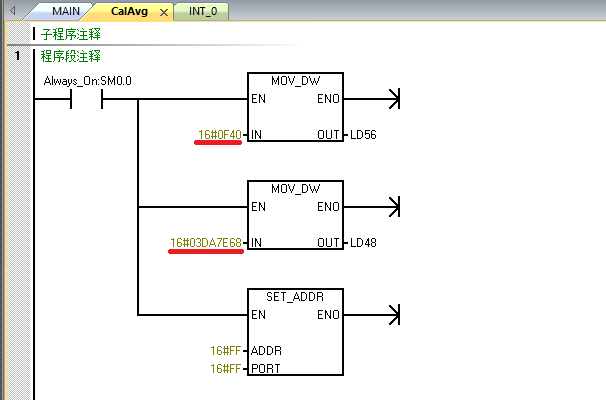This screenshot has width=606, height=400.
Task: Select the LD48 output operand
Action: click(363, 242)
